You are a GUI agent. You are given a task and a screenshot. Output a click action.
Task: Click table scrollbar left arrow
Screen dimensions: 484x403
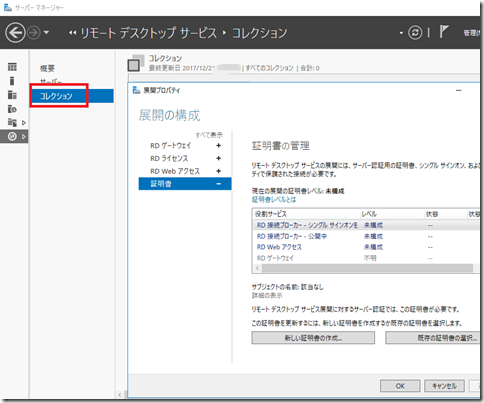(257, 268)
